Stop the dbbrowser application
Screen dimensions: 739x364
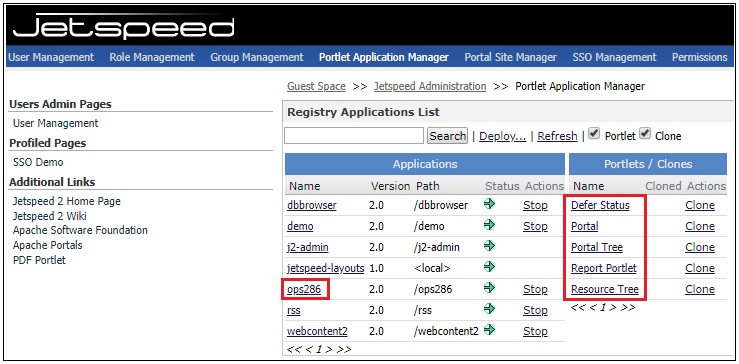[x=535, y=206]
